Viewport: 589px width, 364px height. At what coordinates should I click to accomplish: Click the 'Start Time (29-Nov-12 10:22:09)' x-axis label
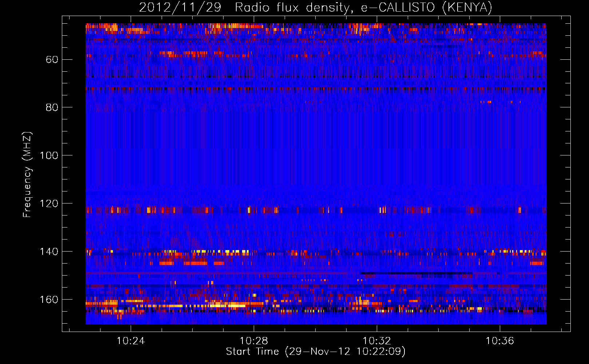pyautogui.click(x=316, y=352)
